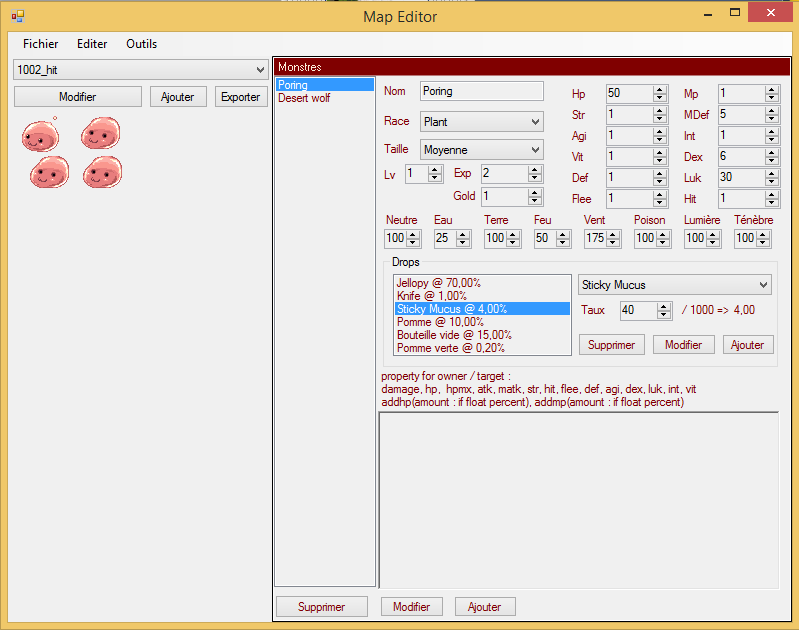This screenshot has width=799, height=630.
Task: Click the bottom Ajouter monster button
Action: (x=485, y=607)
